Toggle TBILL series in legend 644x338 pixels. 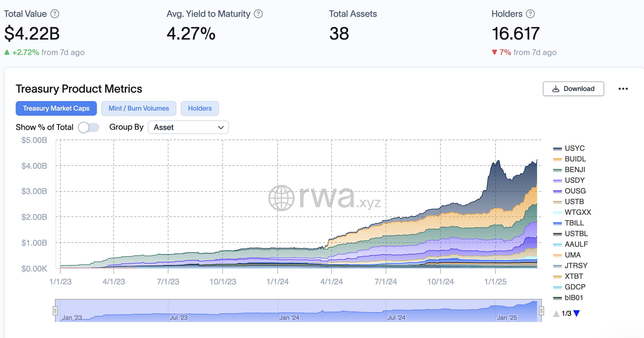click(569, 223)
